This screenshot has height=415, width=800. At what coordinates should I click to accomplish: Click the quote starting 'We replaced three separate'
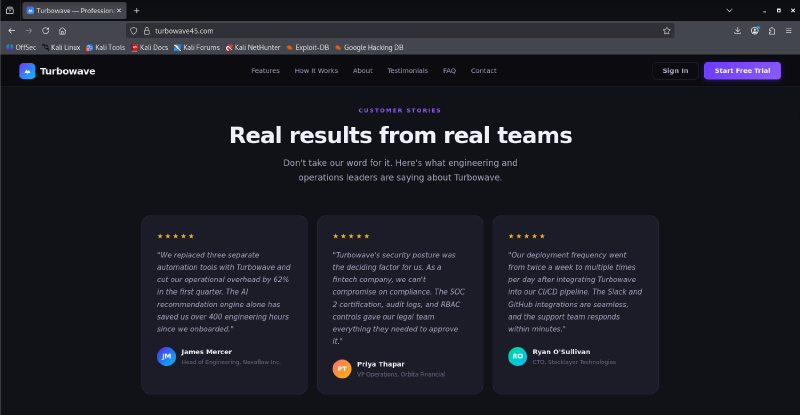click(x=224, y=292)
